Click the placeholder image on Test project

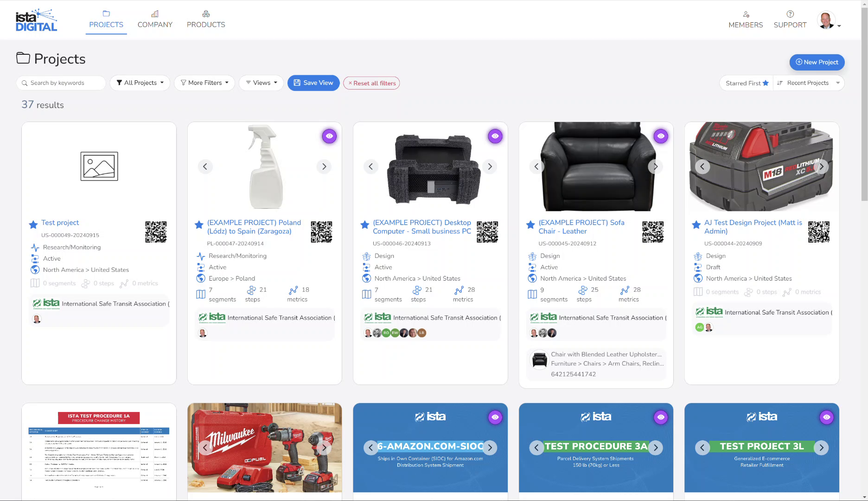pyautogui.click(x=99, y=166)
